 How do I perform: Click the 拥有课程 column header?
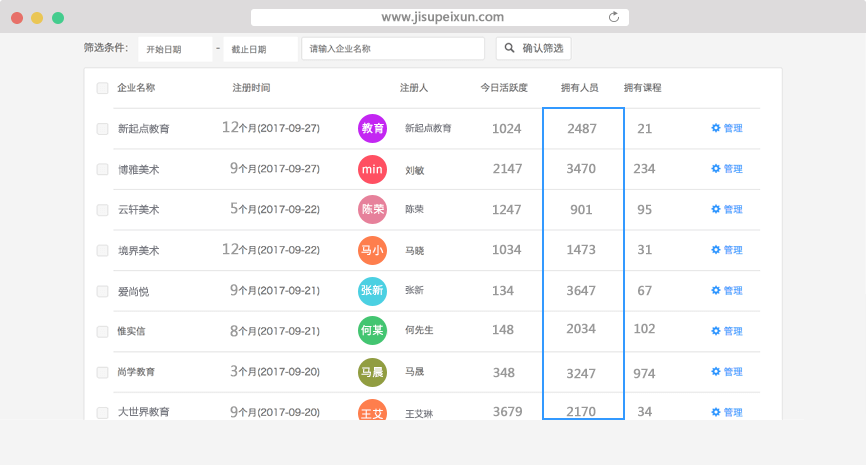(x=642, y=88)
